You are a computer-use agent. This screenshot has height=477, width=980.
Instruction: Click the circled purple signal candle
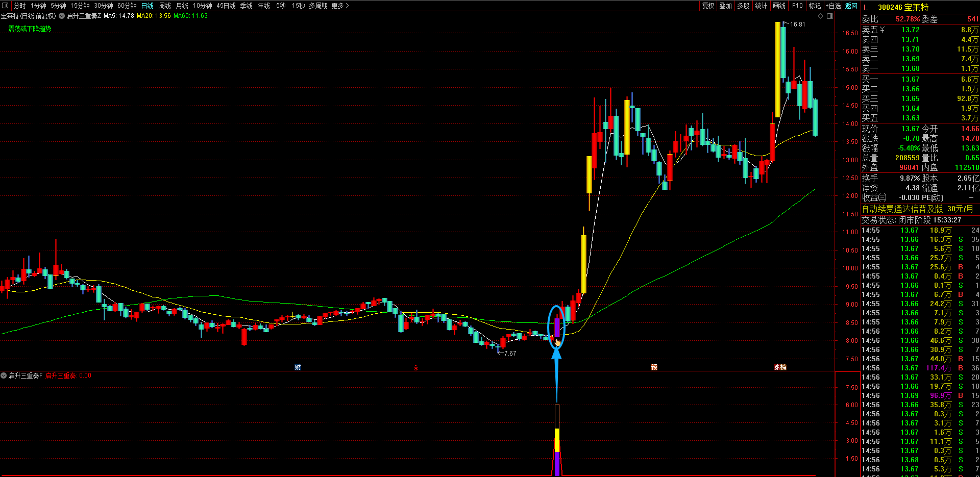coord(557,328)
